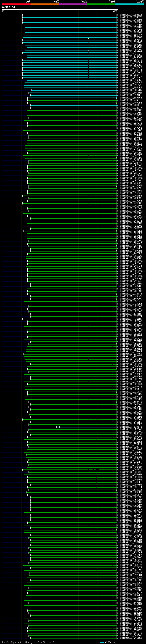Screen dimensions: 146x644
Task: Select hit label UniRef100_Q4DF07
Action: [131, 404]
